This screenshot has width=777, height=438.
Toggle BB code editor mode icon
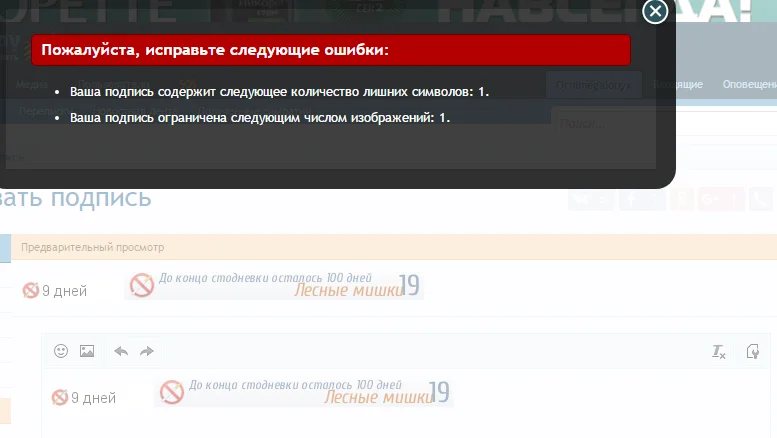click(752, 351)
